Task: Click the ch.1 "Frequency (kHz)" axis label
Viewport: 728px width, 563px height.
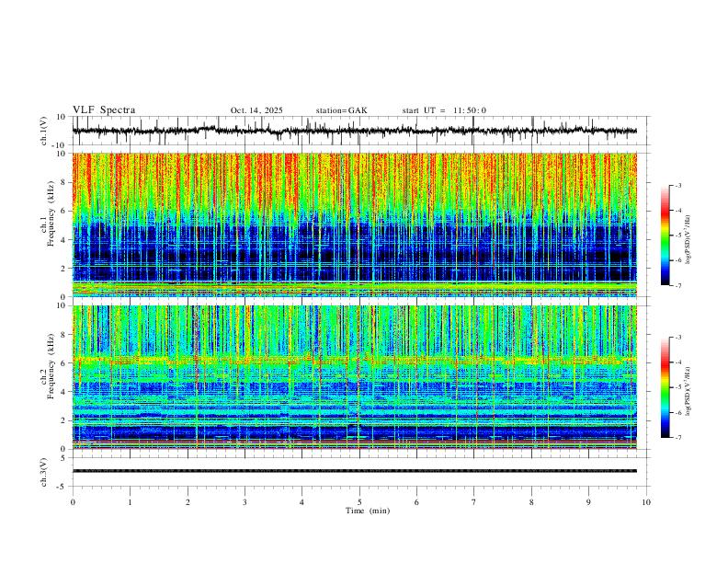Action: coord(51,213)
